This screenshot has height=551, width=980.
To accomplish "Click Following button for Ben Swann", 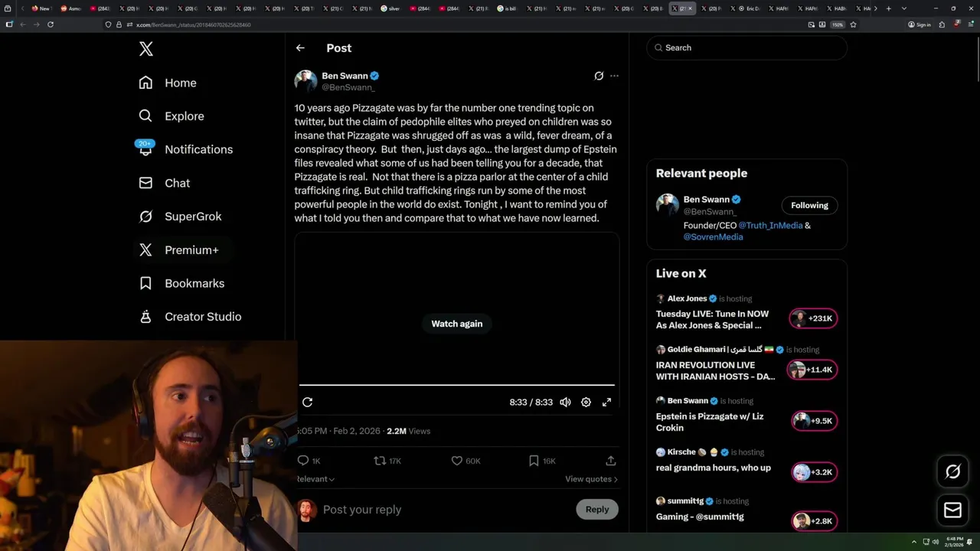I will click(x=809, y=205).
